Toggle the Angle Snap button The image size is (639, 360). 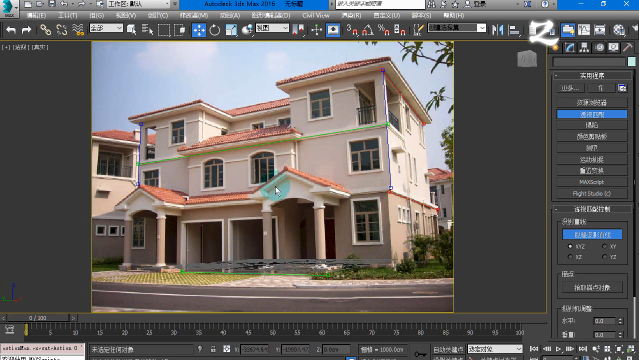coord(368,30)
